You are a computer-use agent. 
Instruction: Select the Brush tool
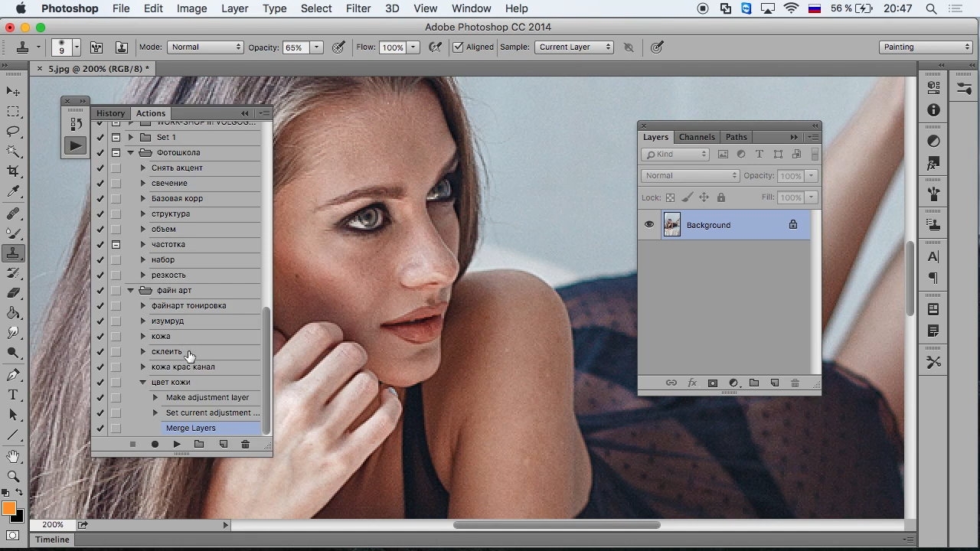(13, 233)
